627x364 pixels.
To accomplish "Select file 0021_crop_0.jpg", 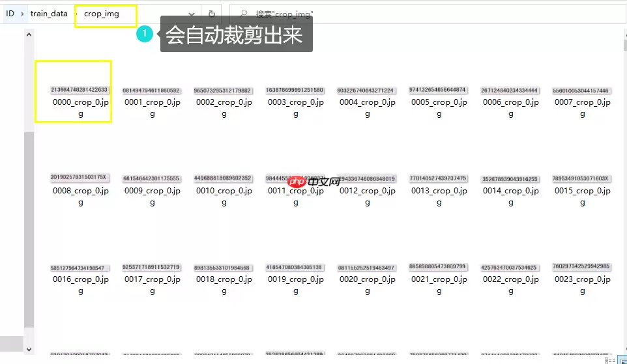I will coord(439,279).
